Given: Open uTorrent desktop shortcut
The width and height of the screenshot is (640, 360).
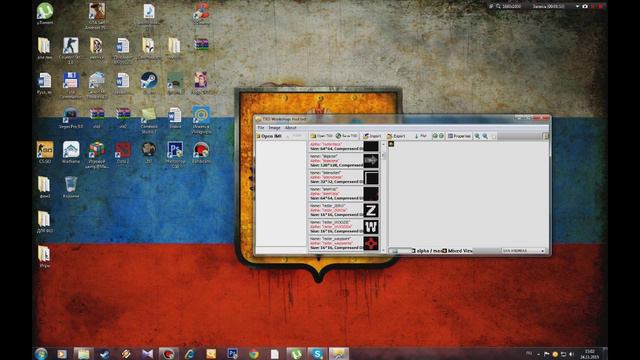Looking at the screenshot, I should pyautogui.click(x=45, y=13).
